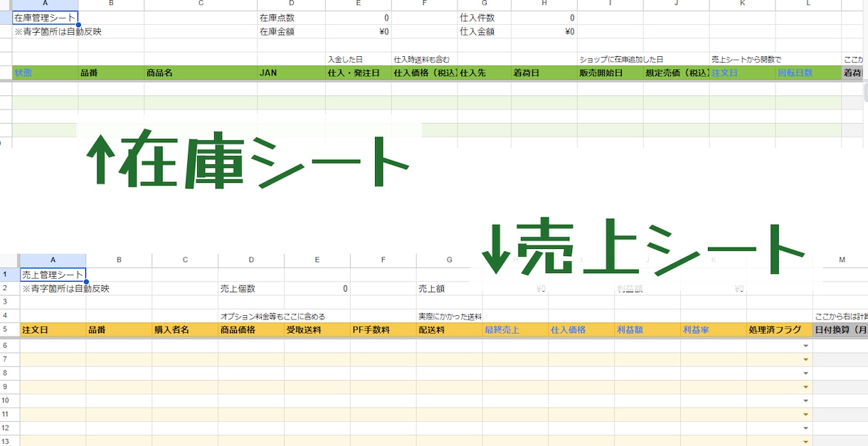
Task: Open the 処理済フラグ dropdown in row 9
Action: click(x=806, y=387)
